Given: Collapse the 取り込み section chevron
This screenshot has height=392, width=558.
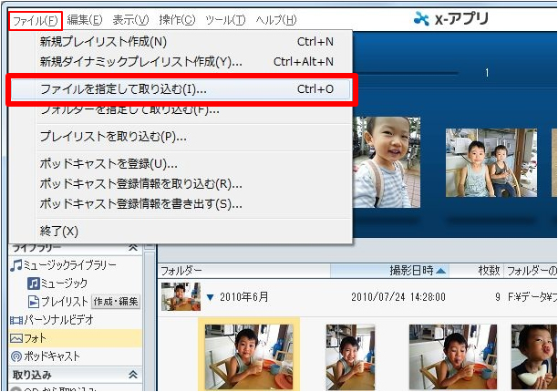Looking at the screenshot, I should (x=132, y=375).
